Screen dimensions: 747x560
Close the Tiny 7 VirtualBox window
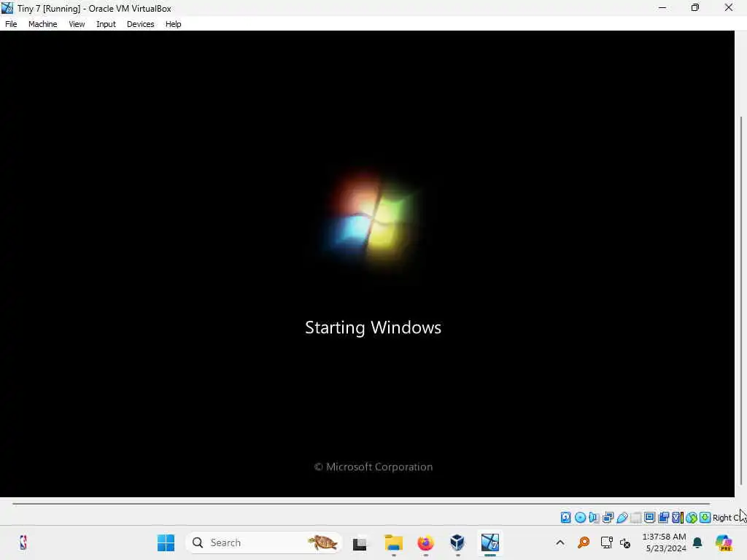tap(729, 7)
